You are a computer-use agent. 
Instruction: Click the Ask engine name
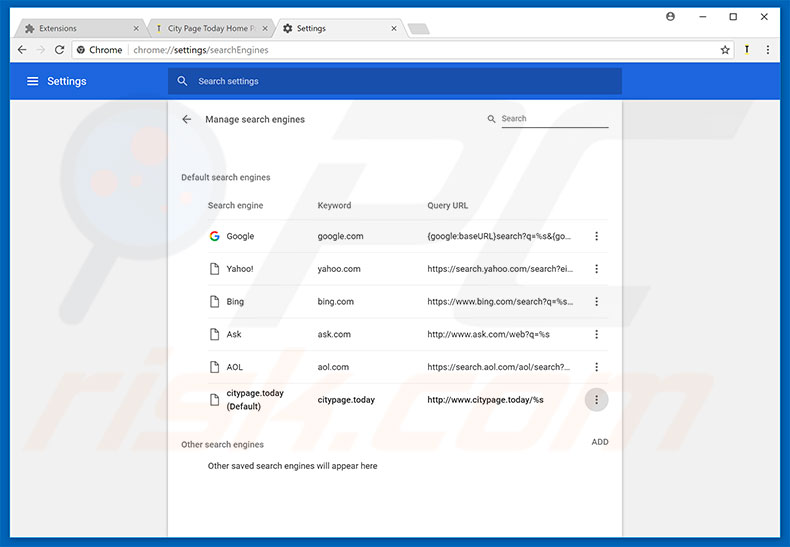[x=234, y=334]
